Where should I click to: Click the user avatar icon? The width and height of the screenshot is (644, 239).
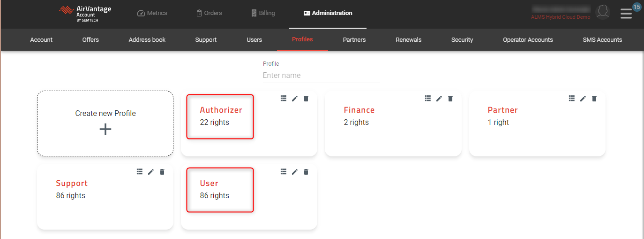coord(602,12)
